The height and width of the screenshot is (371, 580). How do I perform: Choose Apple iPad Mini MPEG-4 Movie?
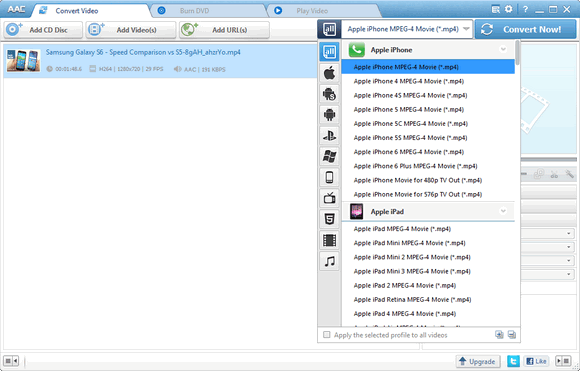click(428, 243)
